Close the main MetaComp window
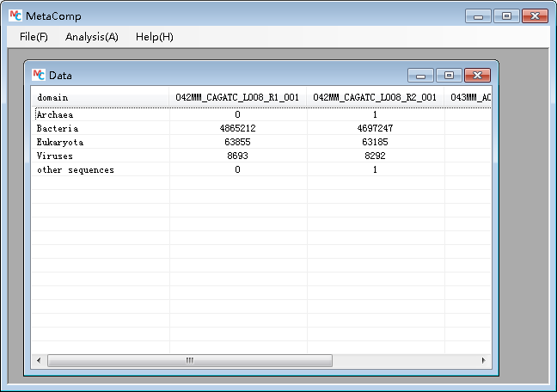This screenshot has width=557, height=392. click(x=536, y=15)
